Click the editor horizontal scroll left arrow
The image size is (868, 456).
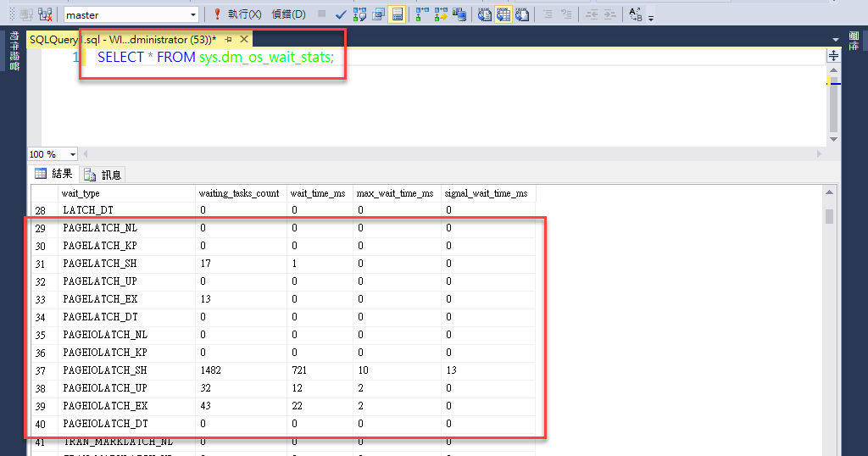tap(86, 154)
